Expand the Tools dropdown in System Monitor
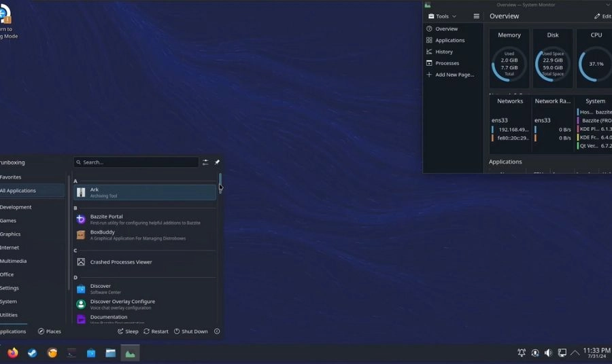Viewport: 612px width, 364px height. click(x=442, y=16)
